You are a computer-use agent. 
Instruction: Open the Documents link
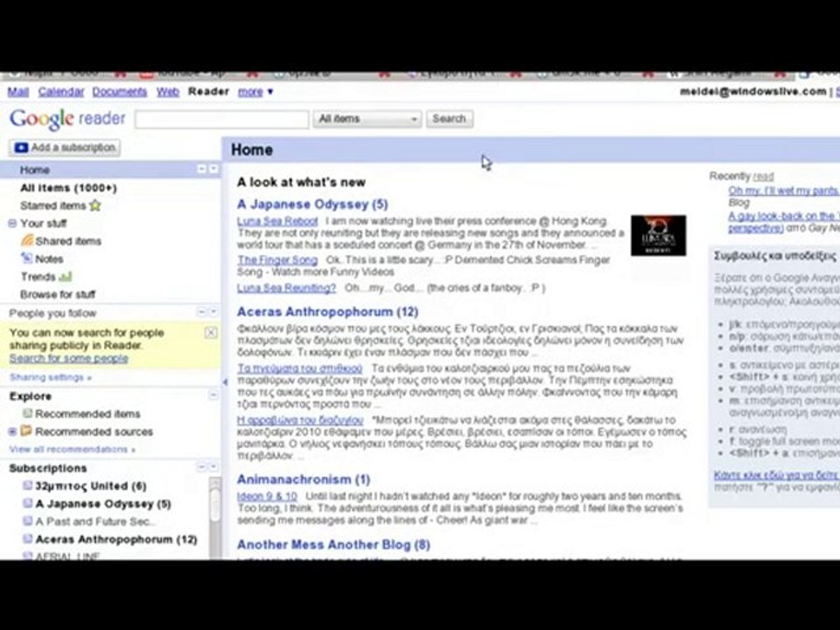[x=120, y=92]
